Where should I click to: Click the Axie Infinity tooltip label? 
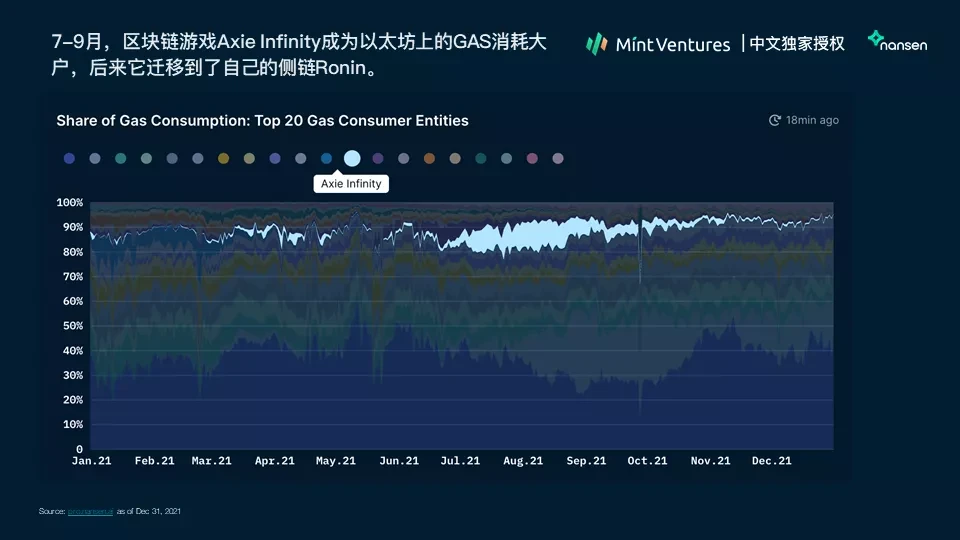[351, 184]
